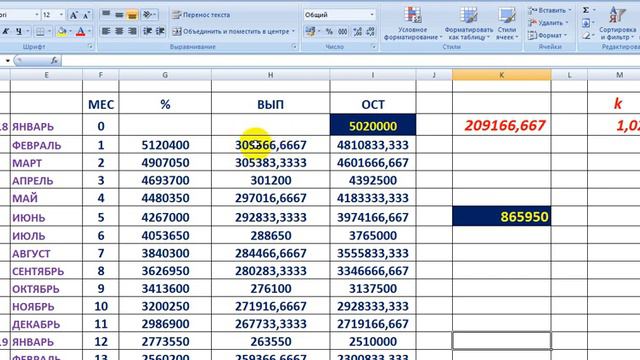The width and height of the screenshot is (640, 360).
Task: Apply accounting currency format
Action: click(x=311, y=31)
